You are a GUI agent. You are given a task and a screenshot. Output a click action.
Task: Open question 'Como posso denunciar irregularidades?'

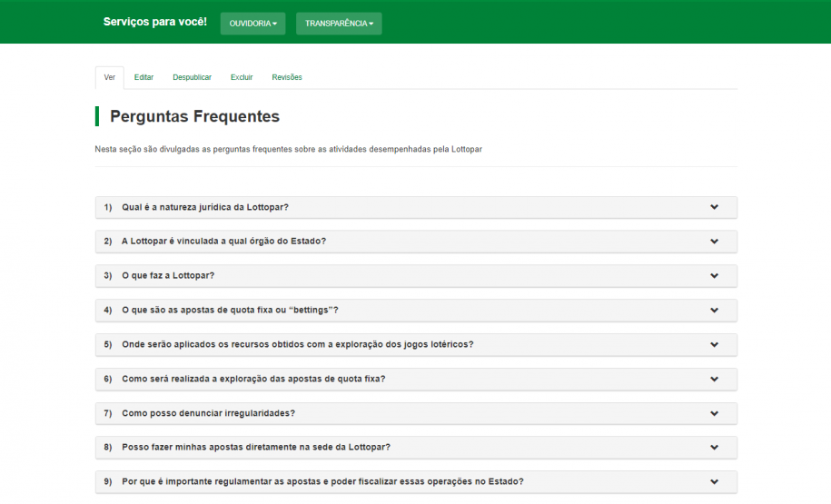tap(208, 413)
